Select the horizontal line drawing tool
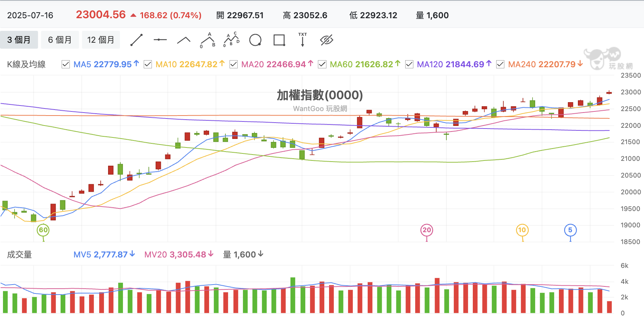Screen dimensions: 644x318 point(160,40)
